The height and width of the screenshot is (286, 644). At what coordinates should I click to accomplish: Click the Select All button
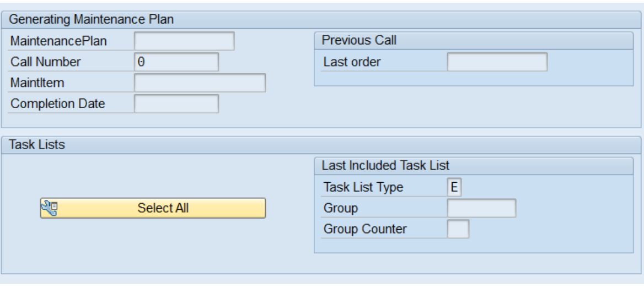153,208
